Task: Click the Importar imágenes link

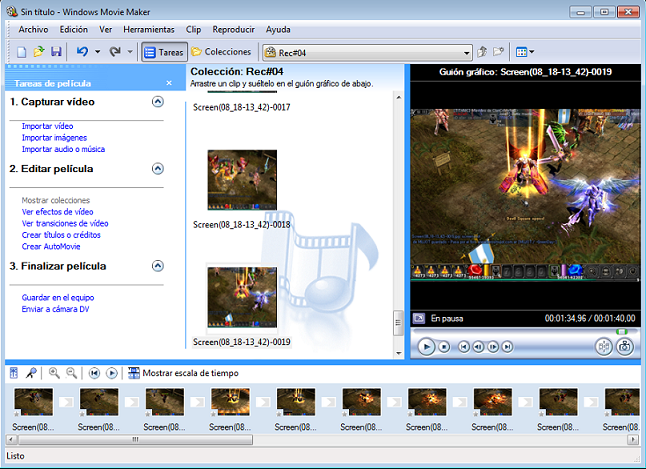Action: pos(54,138)
